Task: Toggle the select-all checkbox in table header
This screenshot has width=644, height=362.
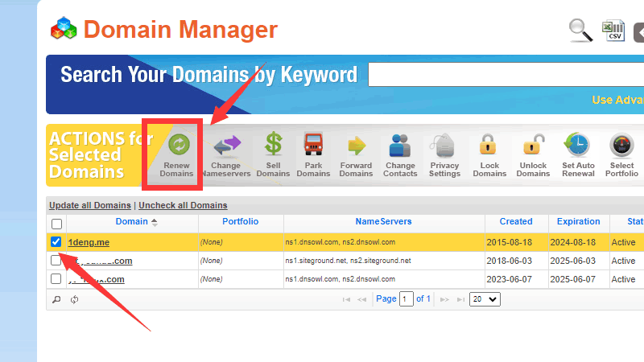Action: tap(56, 224)
